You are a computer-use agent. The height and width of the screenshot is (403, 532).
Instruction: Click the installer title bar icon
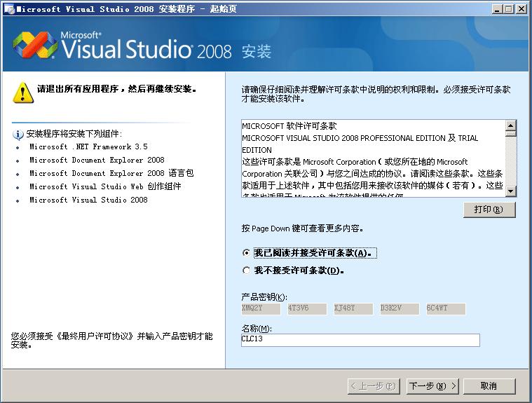coord(10,9)
